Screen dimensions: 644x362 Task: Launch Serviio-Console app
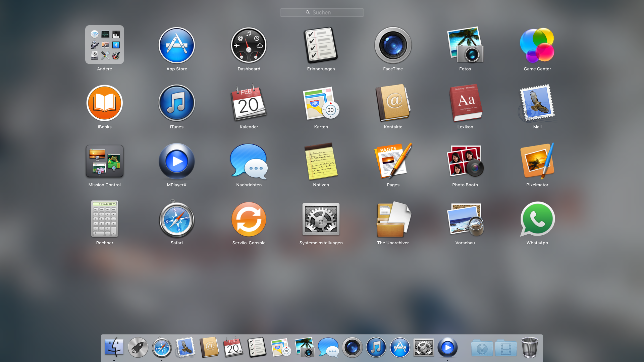pyautogui.click(x=249, y=219)
